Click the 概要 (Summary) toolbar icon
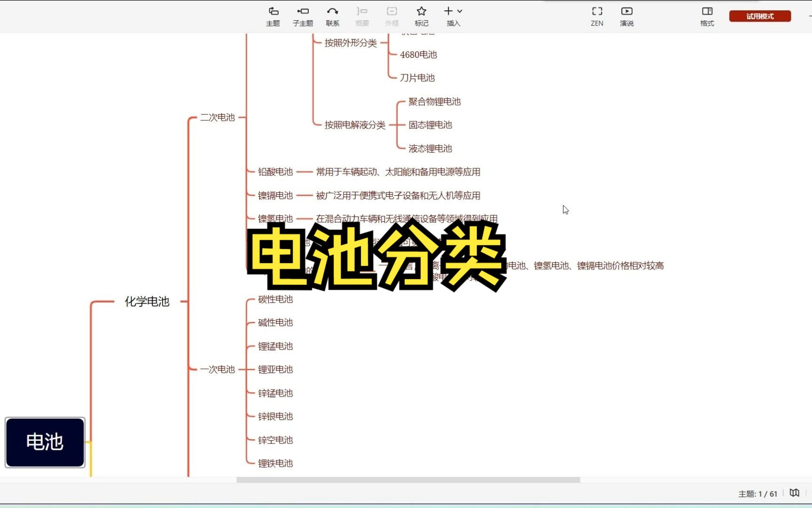Screen dimensions: 812x508 click(362, 16)
